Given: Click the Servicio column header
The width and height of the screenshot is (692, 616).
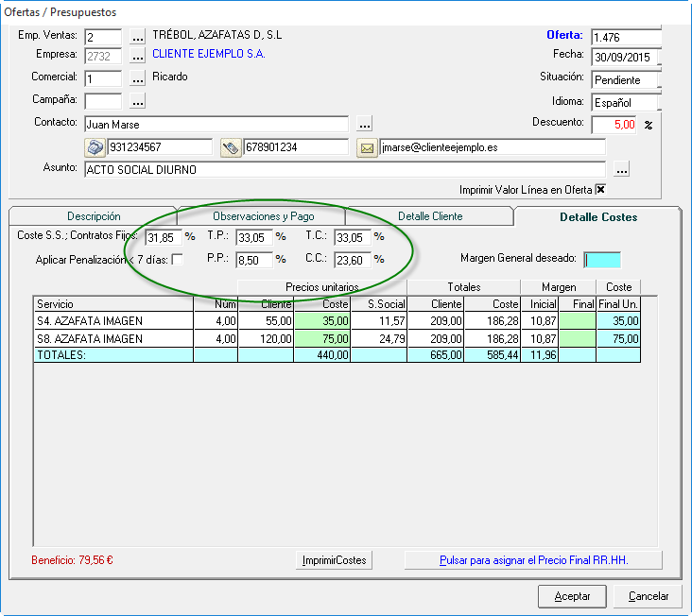Looking at the screenshot, I should point(113,304).
